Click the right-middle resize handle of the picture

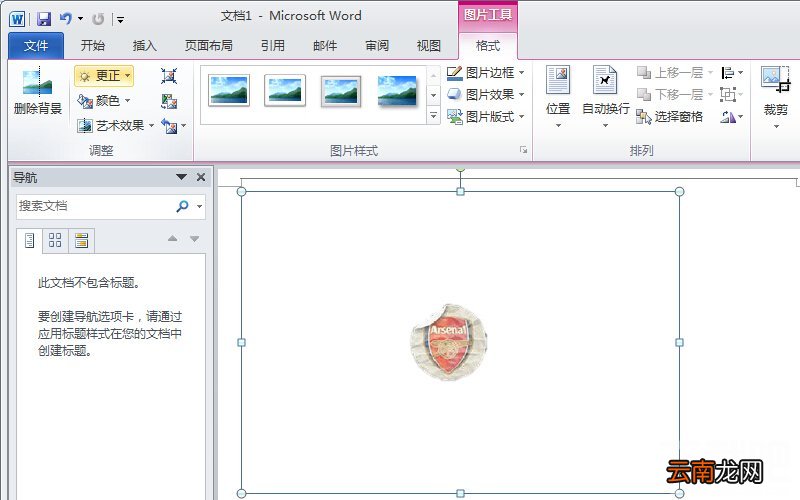pos(679,342)
